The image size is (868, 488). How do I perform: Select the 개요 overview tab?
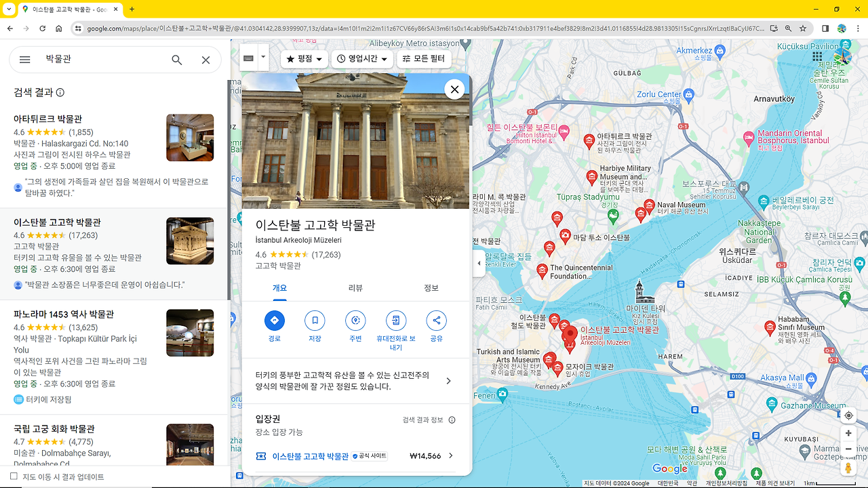click(x=279, y=288)
